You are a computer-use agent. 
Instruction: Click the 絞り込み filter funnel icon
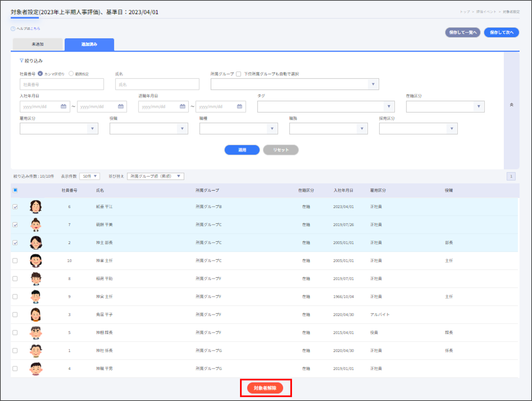21,61
